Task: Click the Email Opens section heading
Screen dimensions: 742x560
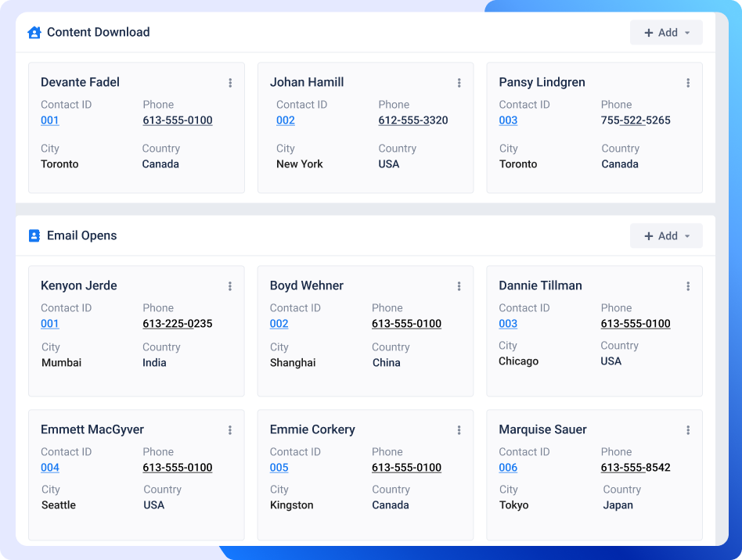Action: [x=82, y=235]
